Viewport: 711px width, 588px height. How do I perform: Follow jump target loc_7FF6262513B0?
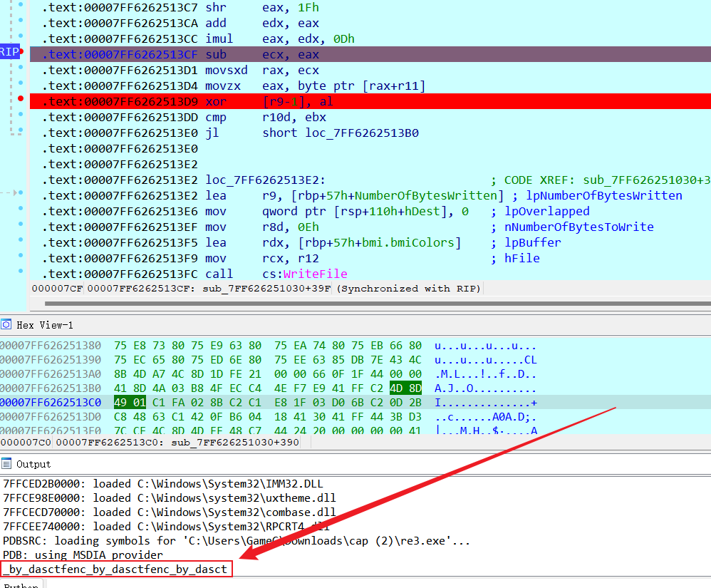(x=362, y=133)
